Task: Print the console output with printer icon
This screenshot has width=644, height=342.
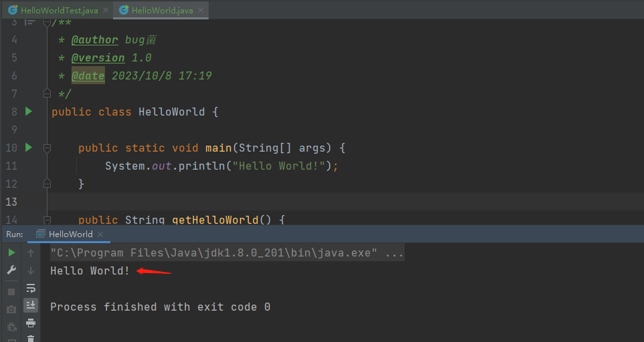Action: tap(31, 323)
